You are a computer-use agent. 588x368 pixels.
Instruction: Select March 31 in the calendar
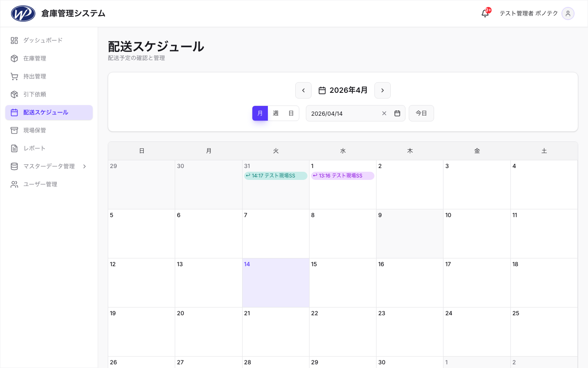pos(276,185)
